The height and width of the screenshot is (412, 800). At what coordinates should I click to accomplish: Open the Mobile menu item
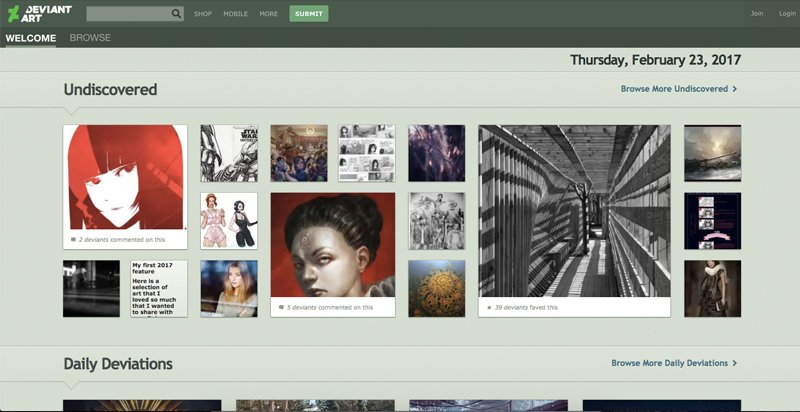point(235,14)
